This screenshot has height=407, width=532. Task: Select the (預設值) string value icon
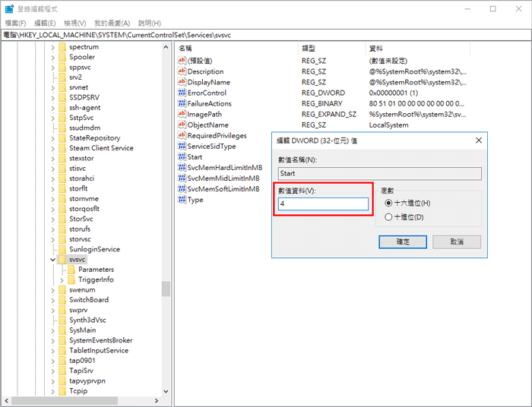(182, 61)
